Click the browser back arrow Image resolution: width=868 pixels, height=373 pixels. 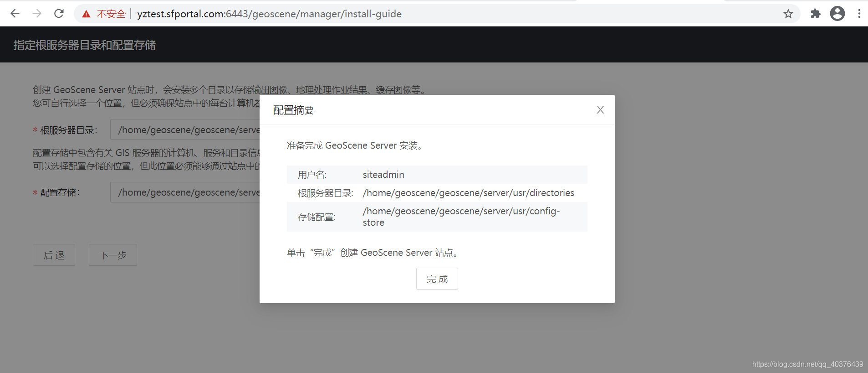coord(15,14)
